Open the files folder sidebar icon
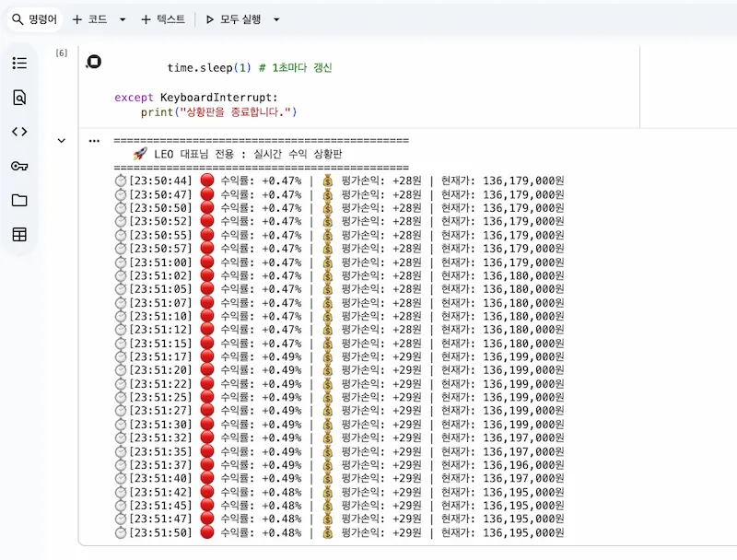 pos(19,200)
